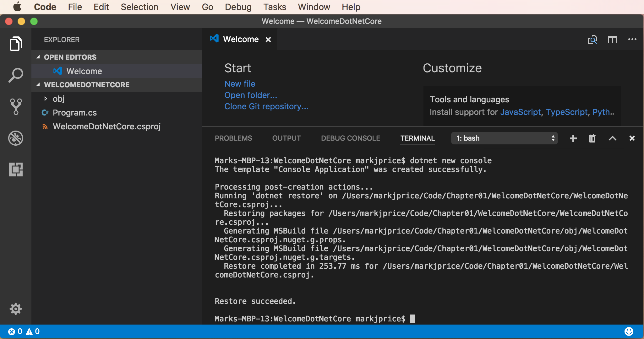Close the Welcome tab
Image resolution: width=644 pixels, height=339 pixels.
pos(268,40)
